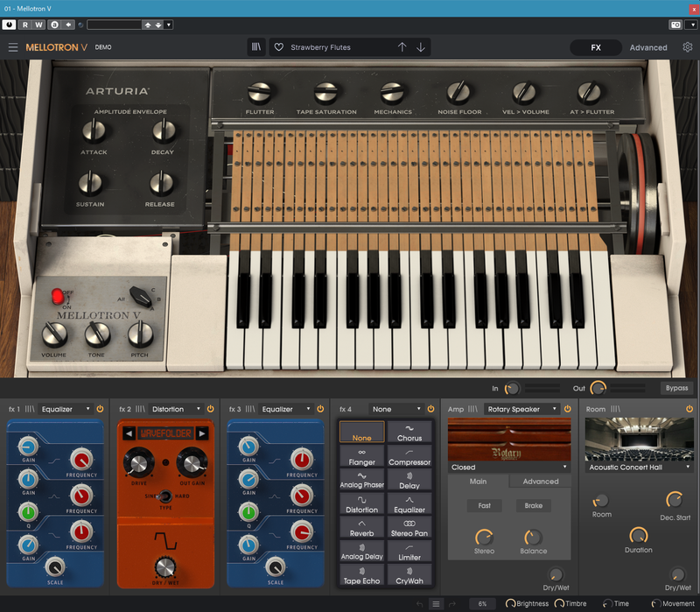Select the Advanced tab in Amp
This screenshot has height=612, width=700.
point(541,482)
